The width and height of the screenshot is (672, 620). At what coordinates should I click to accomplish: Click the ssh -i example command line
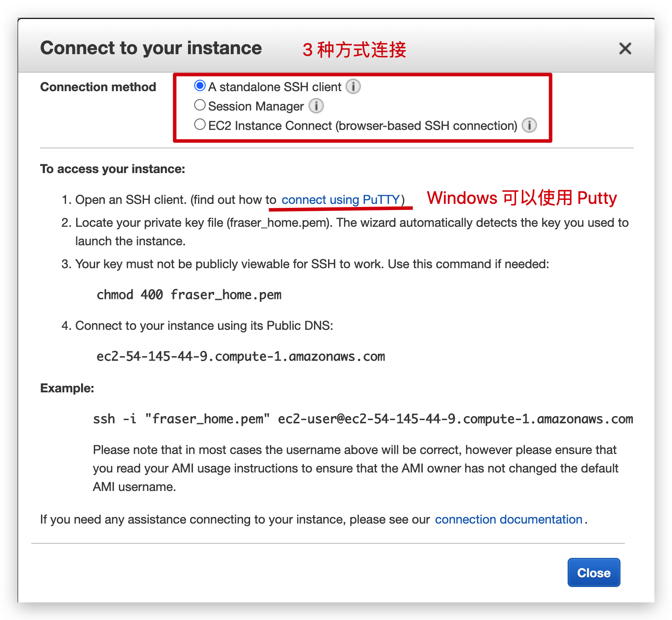click(363, 419)
